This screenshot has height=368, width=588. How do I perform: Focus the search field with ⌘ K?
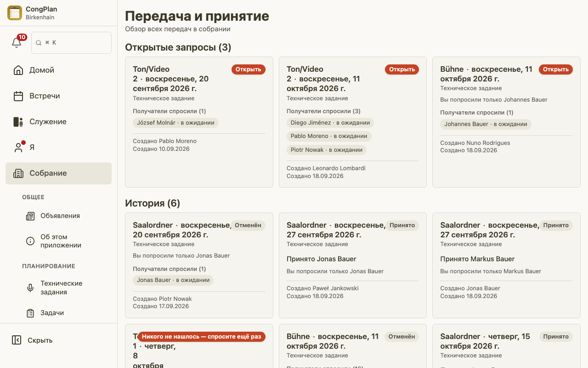[71, 43]
